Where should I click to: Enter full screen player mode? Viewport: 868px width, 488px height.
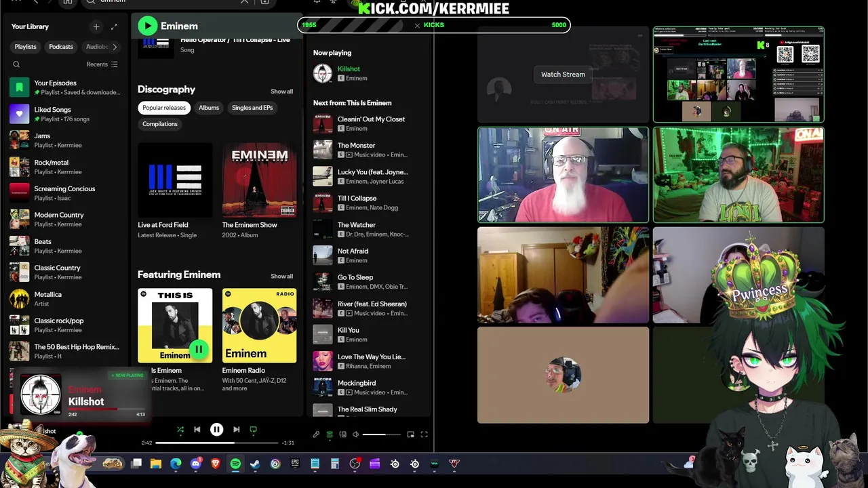pyautogui.click(x=424, y=434)
